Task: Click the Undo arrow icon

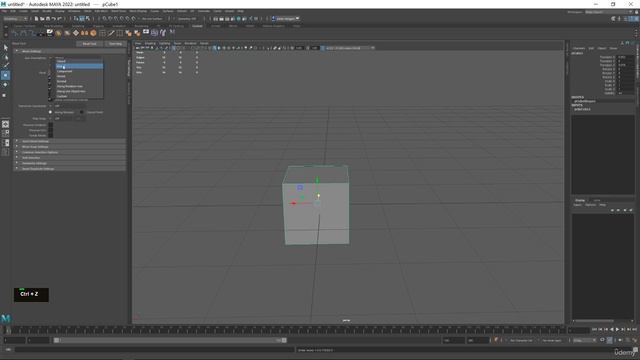Action: pyautogui.click(x=53, y=18)
